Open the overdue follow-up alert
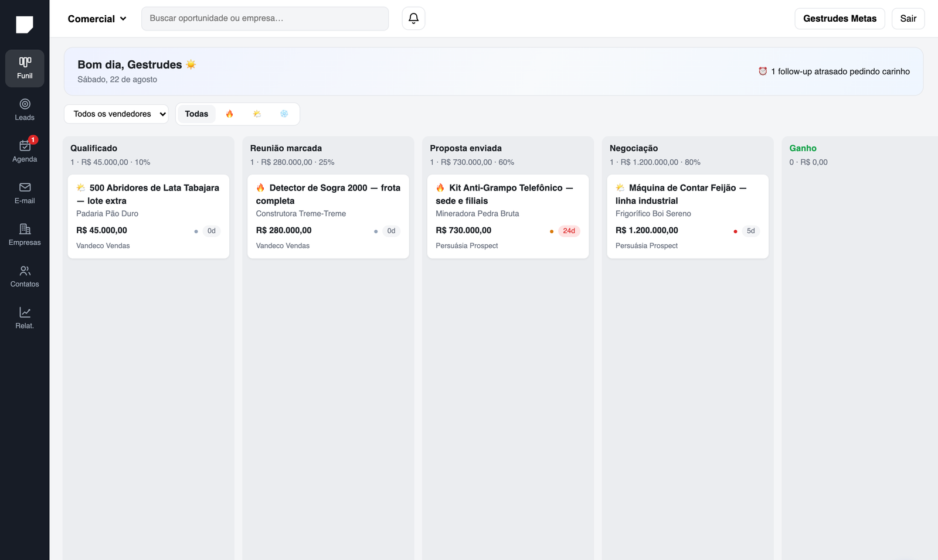 click(x=834, y=71)
